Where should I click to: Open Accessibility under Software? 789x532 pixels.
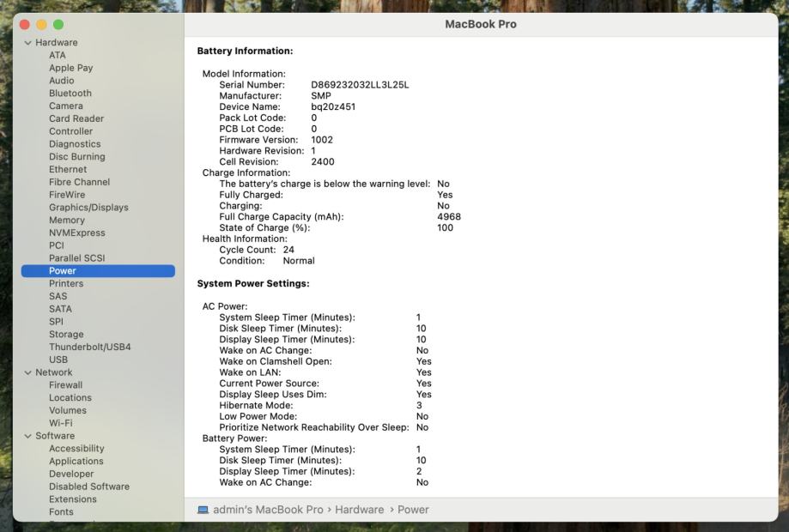coord(77,449)
